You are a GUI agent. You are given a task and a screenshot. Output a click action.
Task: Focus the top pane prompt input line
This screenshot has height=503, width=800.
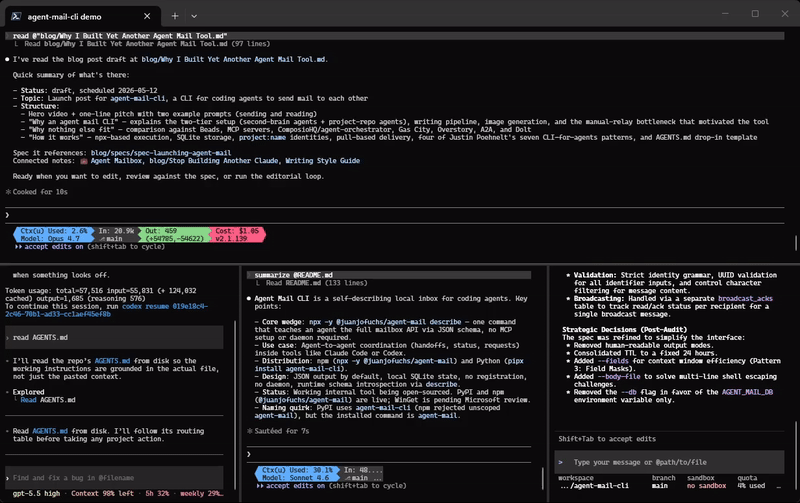coord(394,215)
